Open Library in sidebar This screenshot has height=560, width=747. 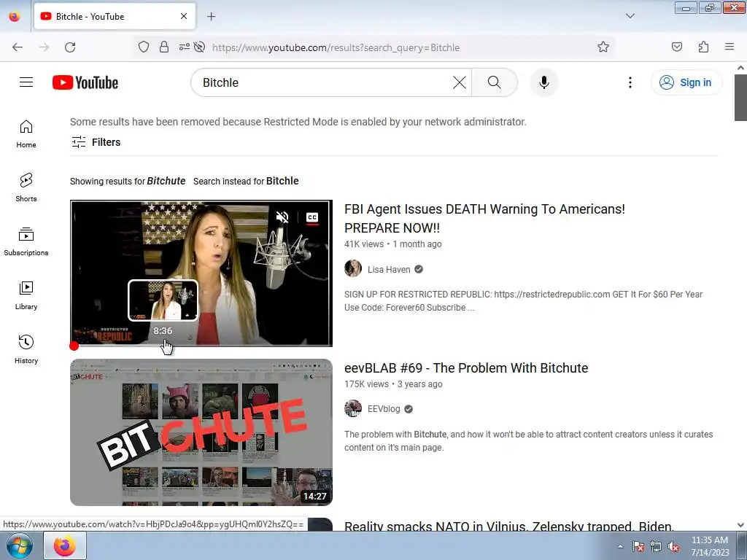click(26, 296)
